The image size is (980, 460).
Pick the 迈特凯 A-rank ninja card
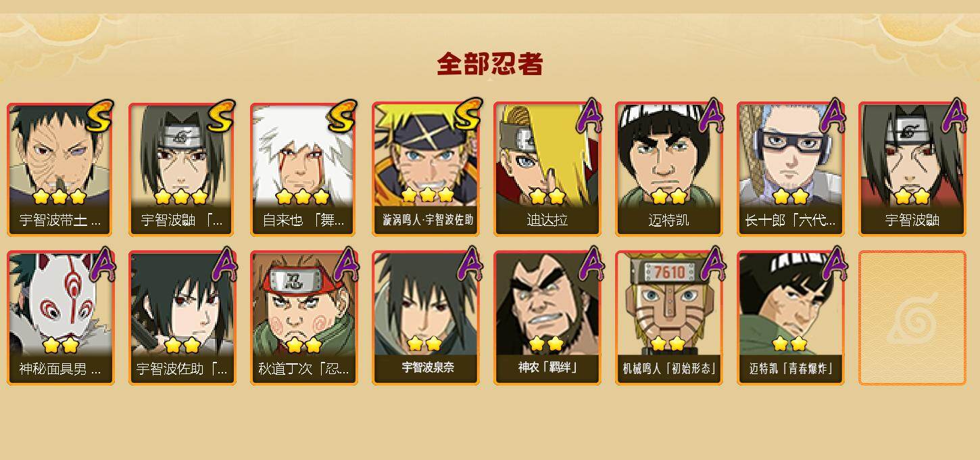tap(669, 169)
